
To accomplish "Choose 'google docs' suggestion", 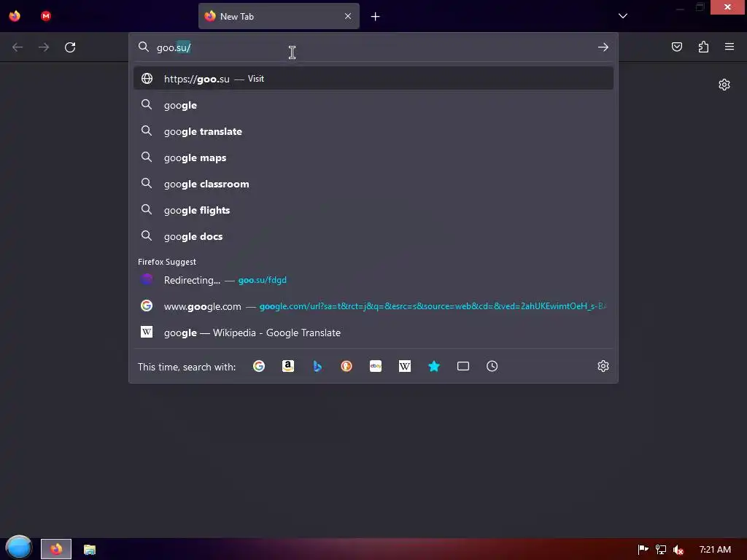I will pos(373,236).
